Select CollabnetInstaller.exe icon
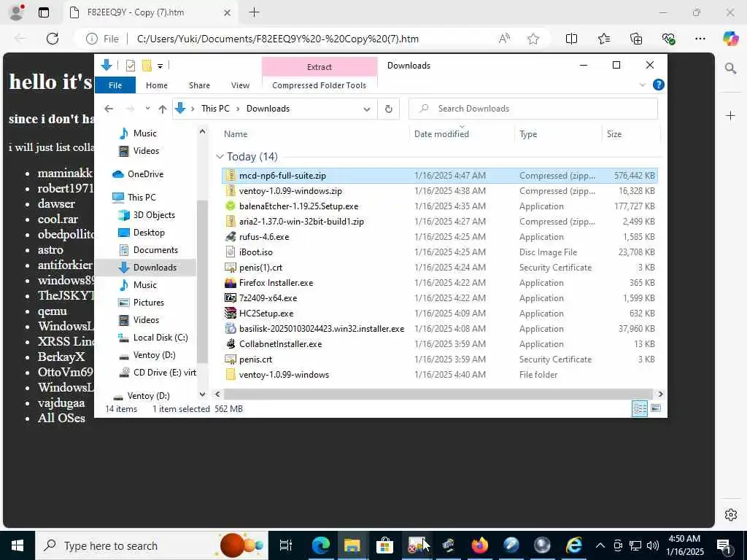 click(231, 344)
